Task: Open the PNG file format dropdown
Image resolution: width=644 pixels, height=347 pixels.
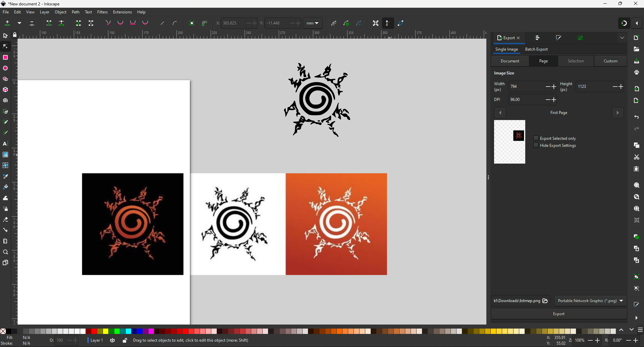Action: click(590, 301)
